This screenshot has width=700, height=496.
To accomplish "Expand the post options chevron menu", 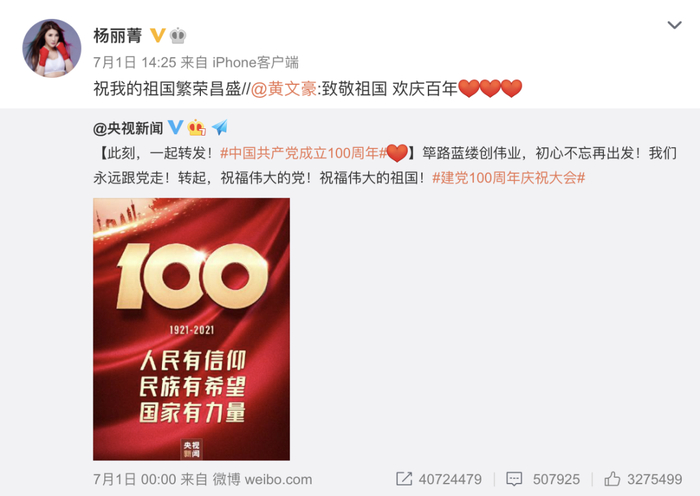I will click(674, 25).
